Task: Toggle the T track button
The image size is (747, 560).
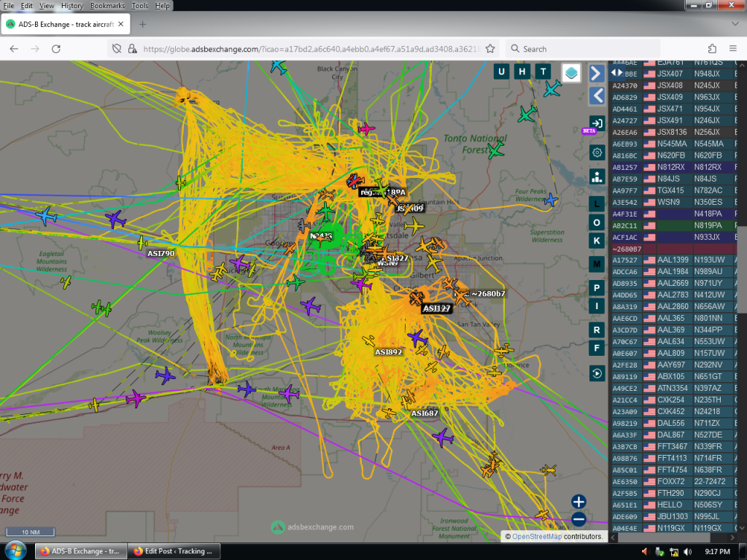Action: [543, 72]
